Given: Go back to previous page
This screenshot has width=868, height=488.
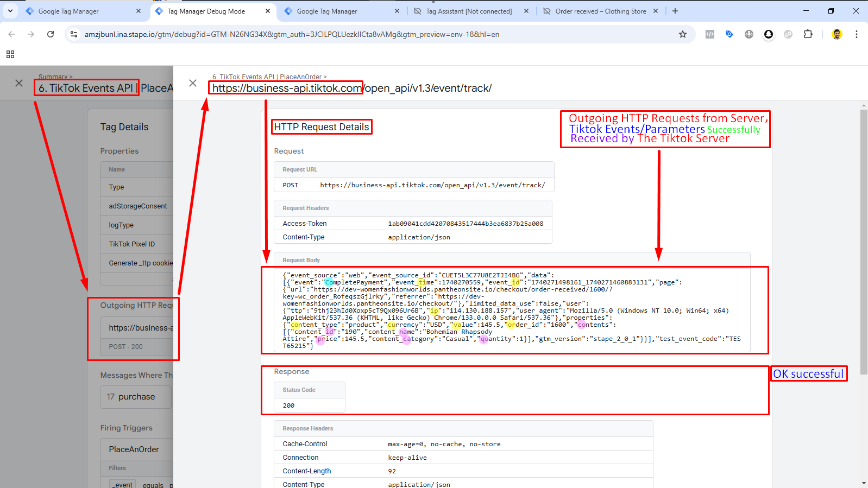Looking at the screenshot, I should pyautogui.click(x=11, y=34).
